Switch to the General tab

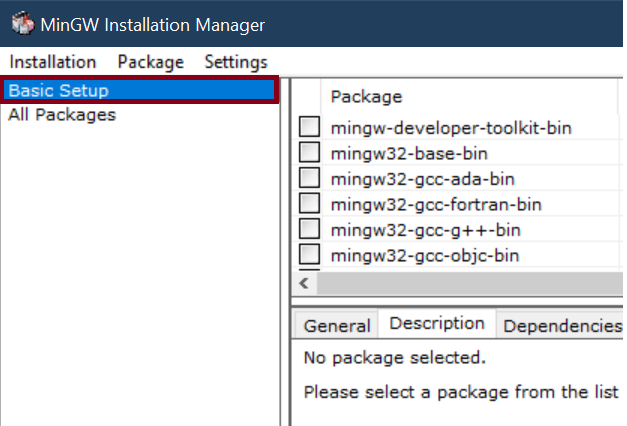pyautogui.click(x=337, y=326)
